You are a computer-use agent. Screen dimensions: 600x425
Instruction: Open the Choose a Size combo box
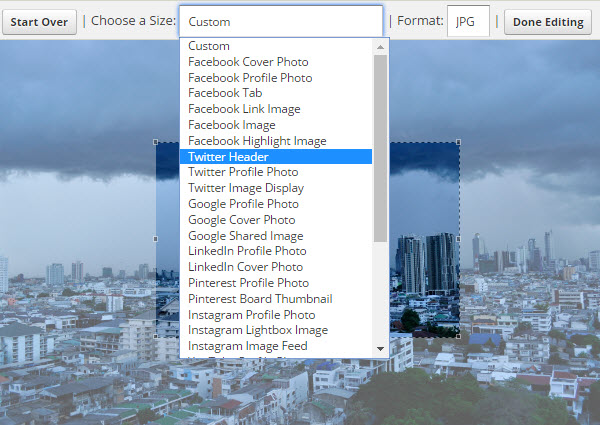pyautogui.click(x=281, y=21)
